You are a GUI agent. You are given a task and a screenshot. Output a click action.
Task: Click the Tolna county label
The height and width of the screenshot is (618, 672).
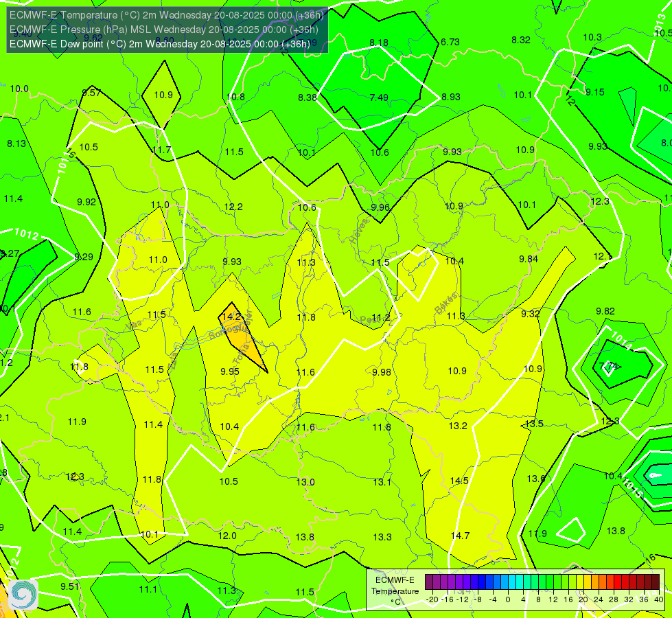coord(241,354)
